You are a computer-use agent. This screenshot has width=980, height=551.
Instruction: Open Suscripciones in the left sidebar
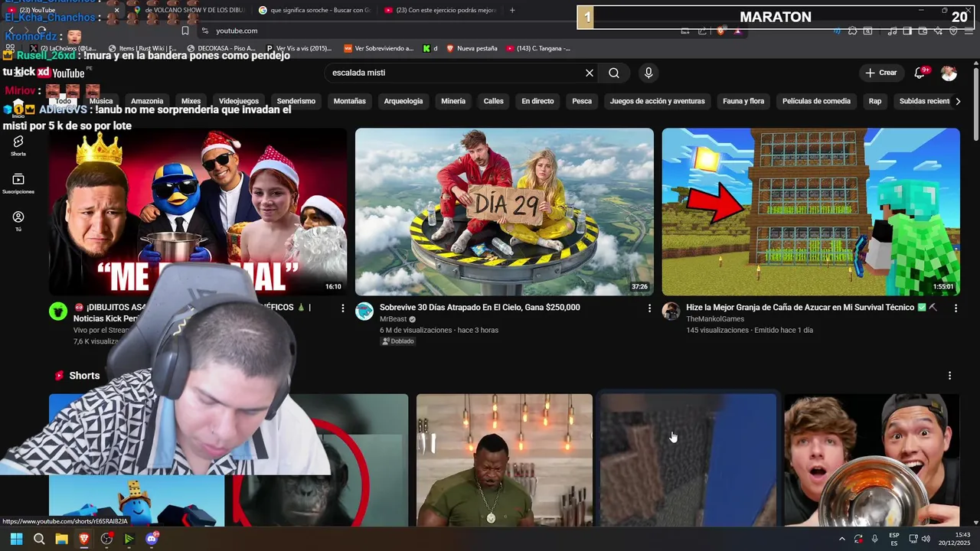(18, 184)
